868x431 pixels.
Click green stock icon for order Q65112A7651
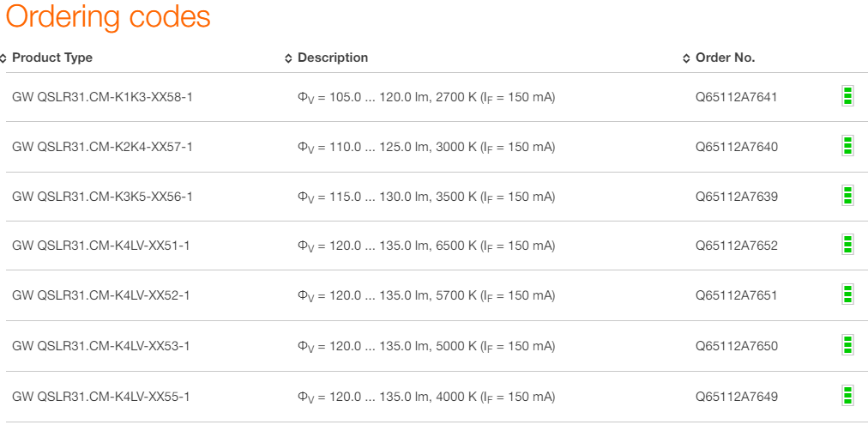pyautogui.click(x=847, y=295)
